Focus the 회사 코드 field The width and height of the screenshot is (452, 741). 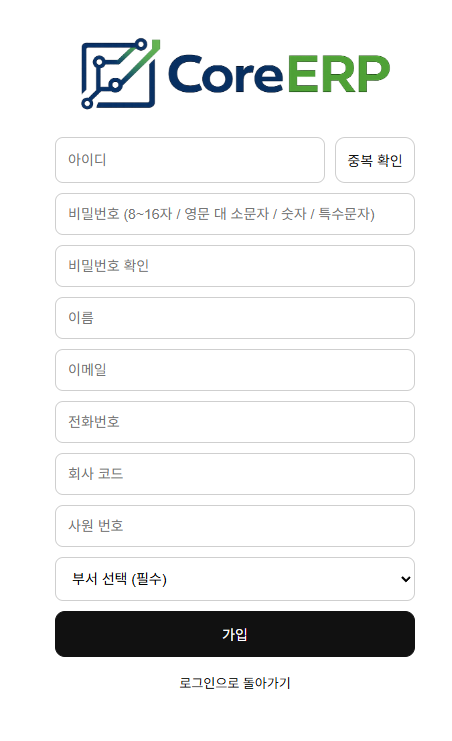[x=235, y=474]
